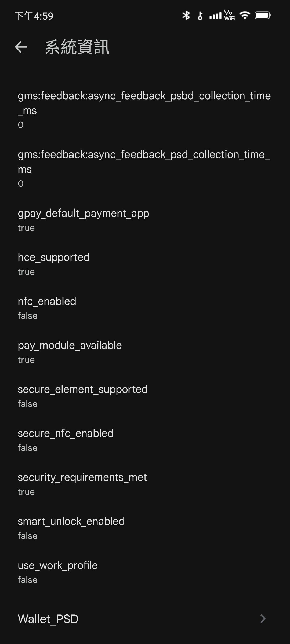Tap the secure_nfc_enabled item
The height and width of the screenshot is (644, 290).
[x=66, y=440]
